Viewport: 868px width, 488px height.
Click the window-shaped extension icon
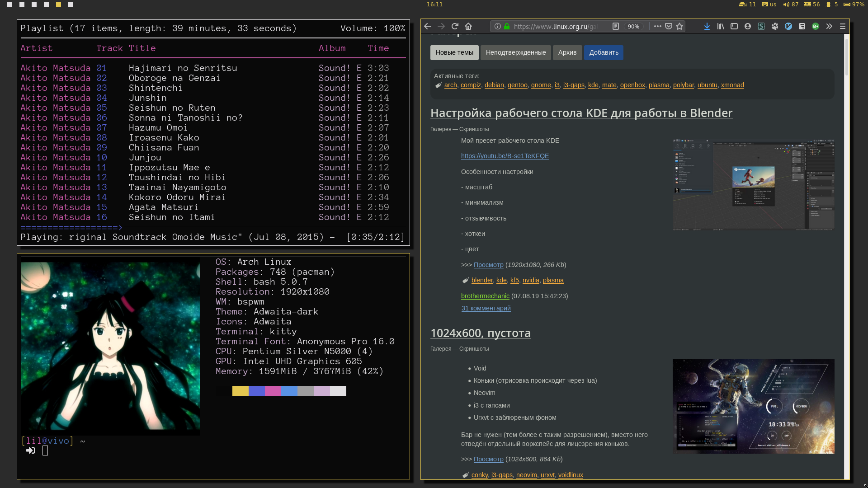click(x=802, y=26)
